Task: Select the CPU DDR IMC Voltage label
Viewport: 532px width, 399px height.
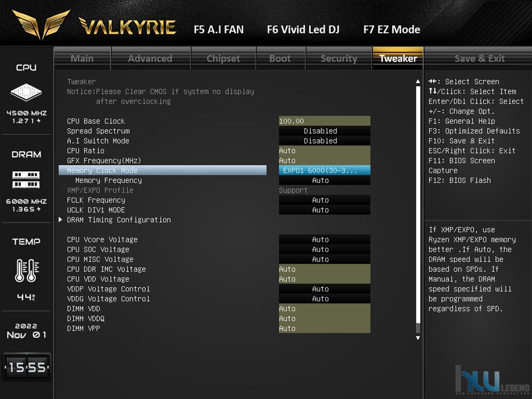Action: click(x=107, y=269)
